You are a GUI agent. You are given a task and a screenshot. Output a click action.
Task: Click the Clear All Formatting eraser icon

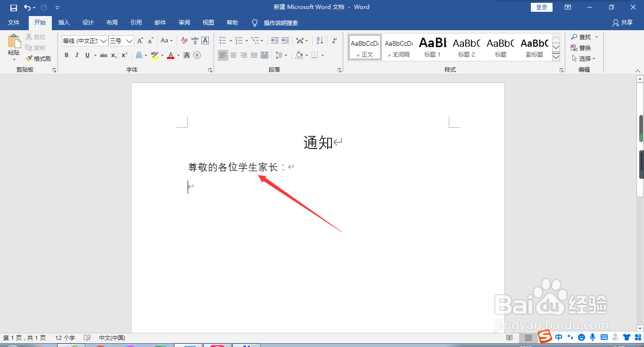click(184, 41)
